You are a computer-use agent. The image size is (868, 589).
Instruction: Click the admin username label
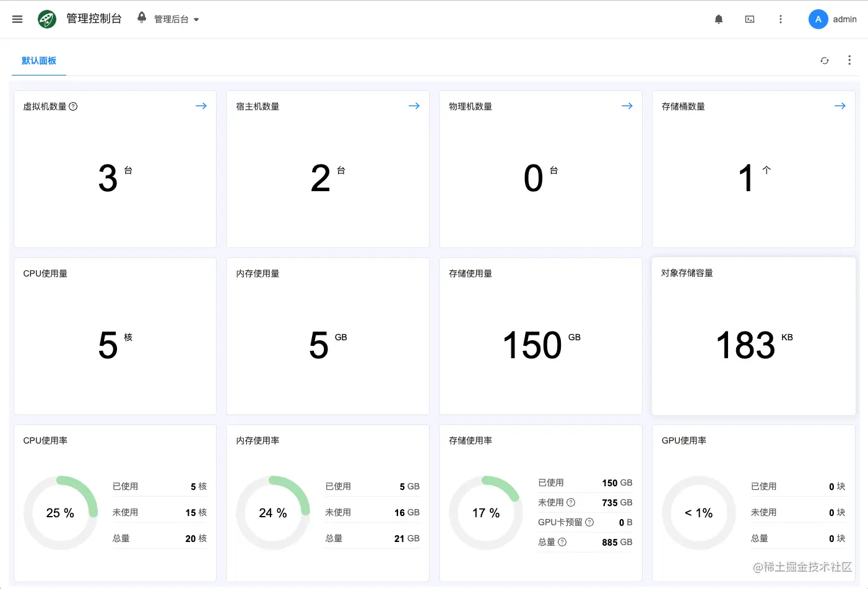(x=844, y=19)
